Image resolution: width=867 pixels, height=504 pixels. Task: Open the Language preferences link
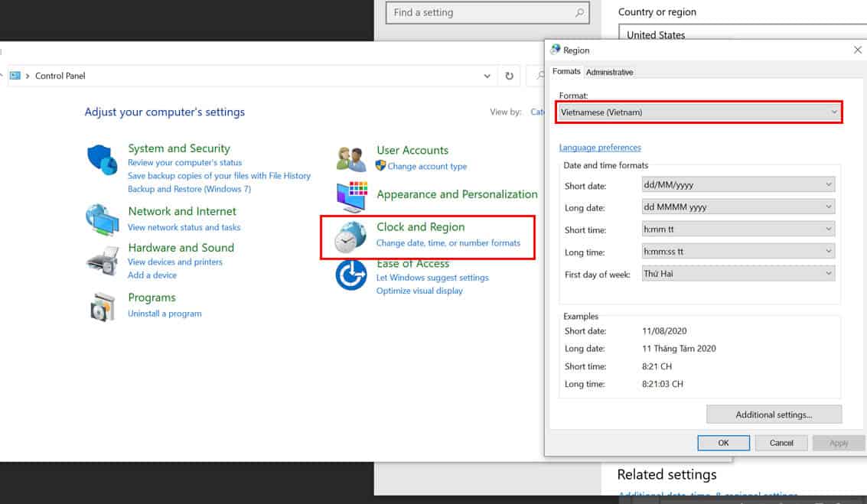tap(600, 148)
